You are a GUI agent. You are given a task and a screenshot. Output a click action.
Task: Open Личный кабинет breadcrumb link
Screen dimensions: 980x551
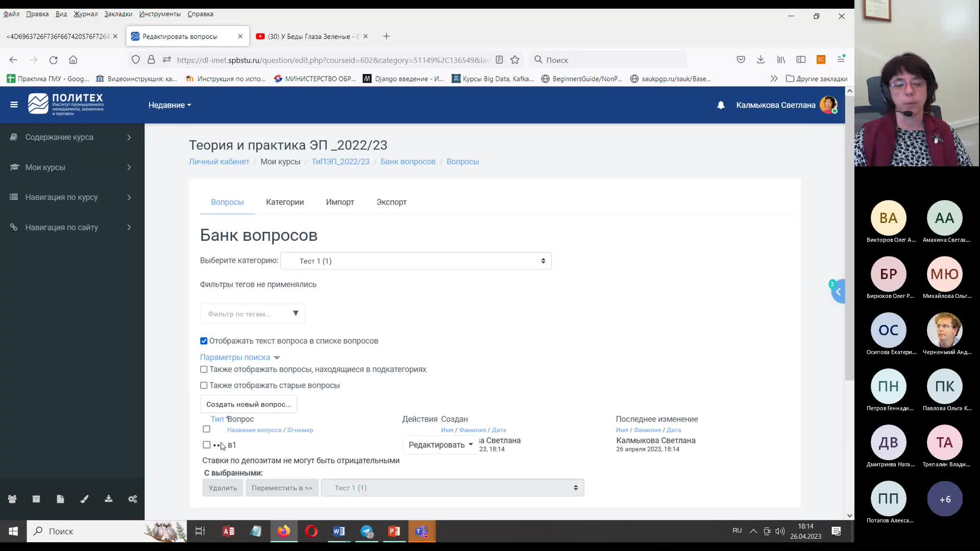[x=219, y=161]
